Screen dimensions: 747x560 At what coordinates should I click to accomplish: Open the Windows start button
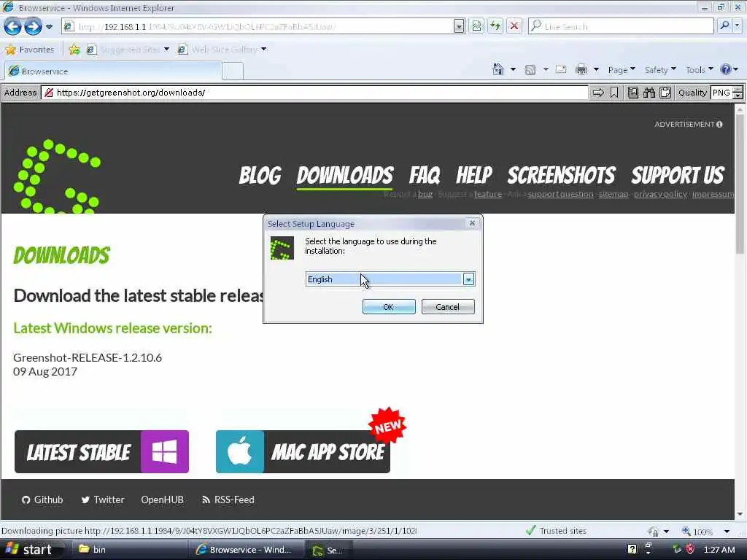(31, 550)
